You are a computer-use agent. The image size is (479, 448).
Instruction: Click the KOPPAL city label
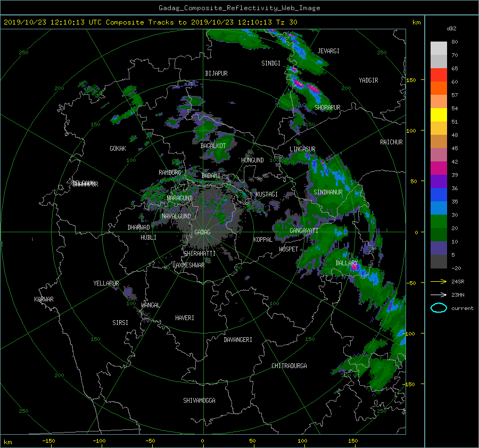(x=263, y=239)
